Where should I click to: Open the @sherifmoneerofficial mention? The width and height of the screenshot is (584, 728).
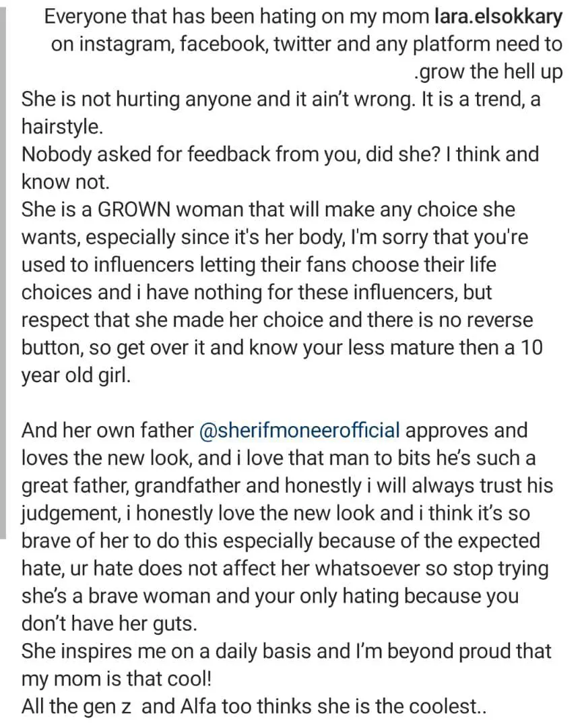click(x=298, y=430)
